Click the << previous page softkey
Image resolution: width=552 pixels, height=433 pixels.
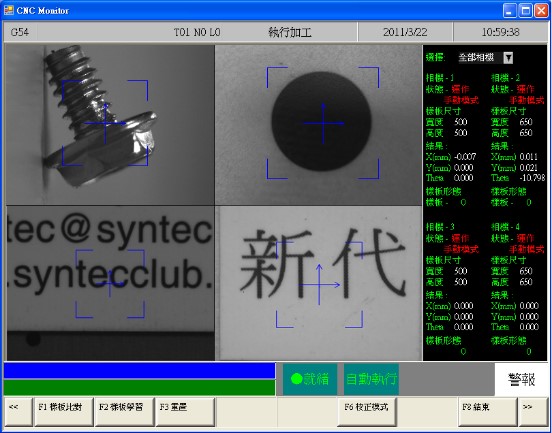coord(18,412)
